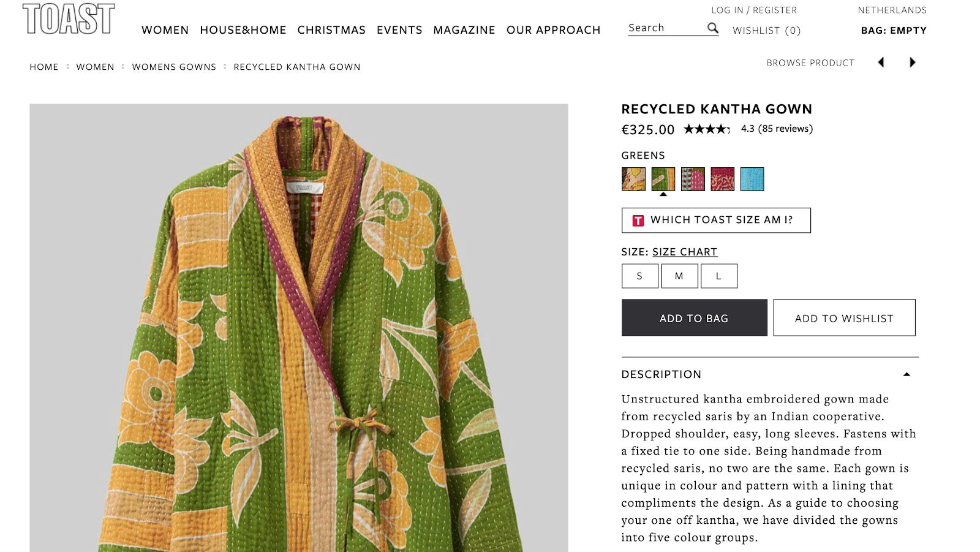Open Womens Gowns breadcrumb link

174,67
